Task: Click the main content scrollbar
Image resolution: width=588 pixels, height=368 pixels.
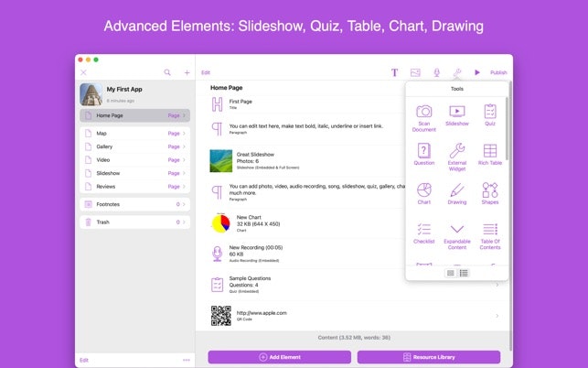Action: click(x=510, y=216)
